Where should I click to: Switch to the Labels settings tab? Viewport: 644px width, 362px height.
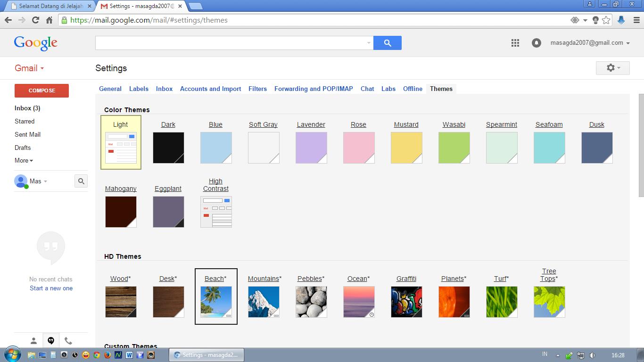tap(139, 89)
